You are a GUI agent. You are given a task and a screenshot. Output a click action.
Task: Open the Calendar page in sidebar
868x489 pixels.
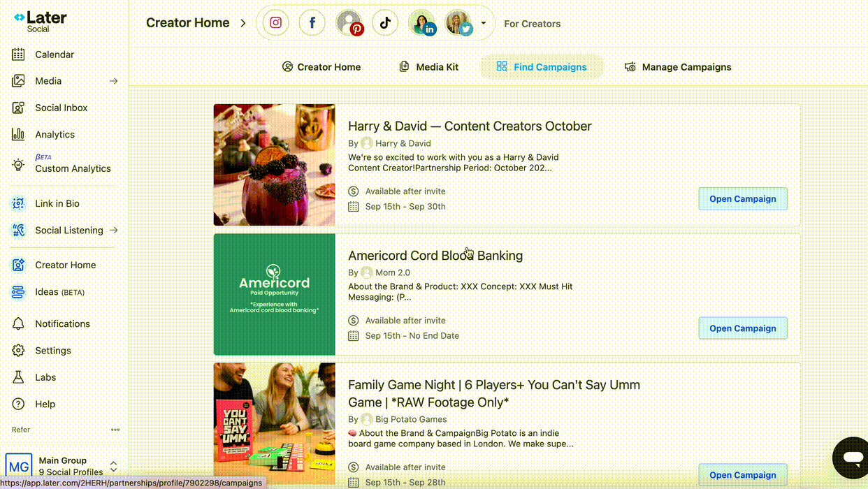55,54
